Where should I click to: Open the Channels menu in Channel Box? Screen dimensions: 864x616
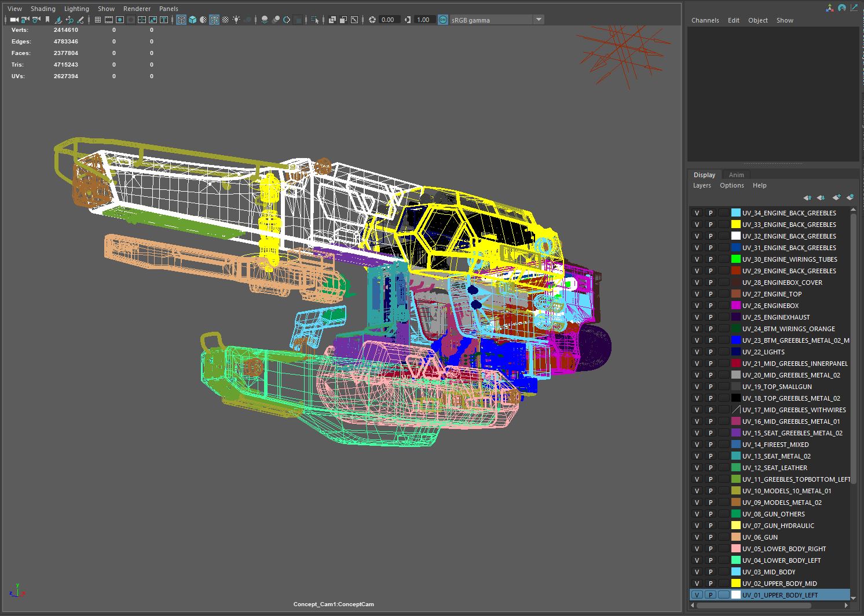pyautogui.click(x=705, y=20)
